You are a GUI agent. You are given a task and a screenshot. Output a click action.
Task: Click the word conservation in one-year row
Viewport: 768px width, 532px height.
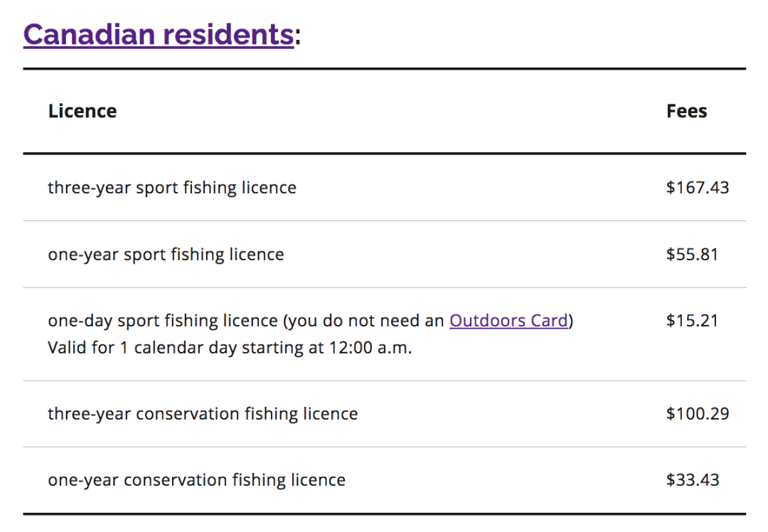(176, 480)
